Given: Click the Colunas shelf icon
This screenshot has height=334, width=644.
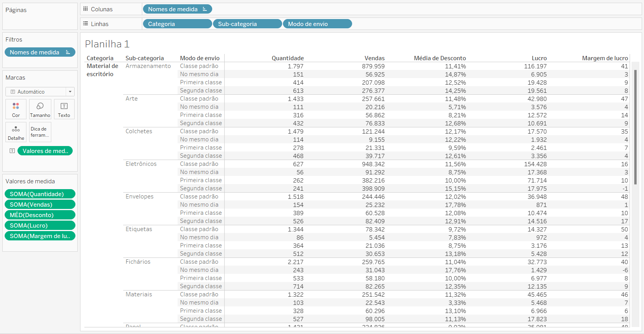Looking at the screenshot, I should (86, 9).
